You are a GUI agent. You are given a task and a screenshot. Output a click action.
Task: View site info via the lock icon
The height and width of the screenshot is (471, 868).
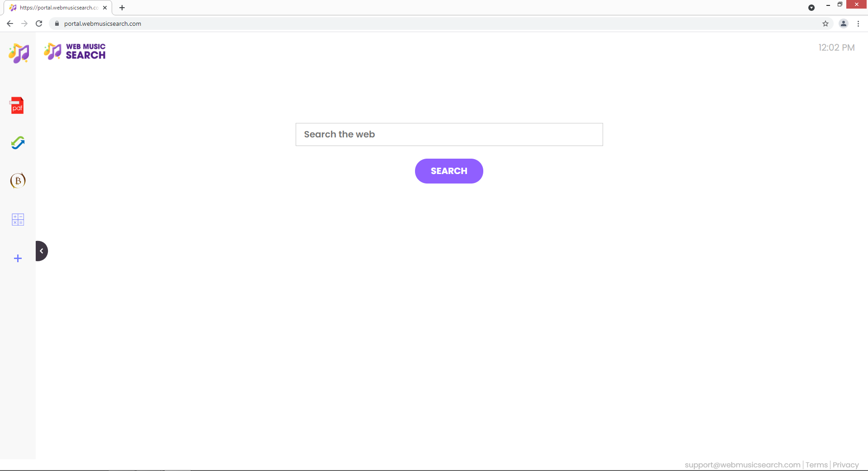coord(57,24)
